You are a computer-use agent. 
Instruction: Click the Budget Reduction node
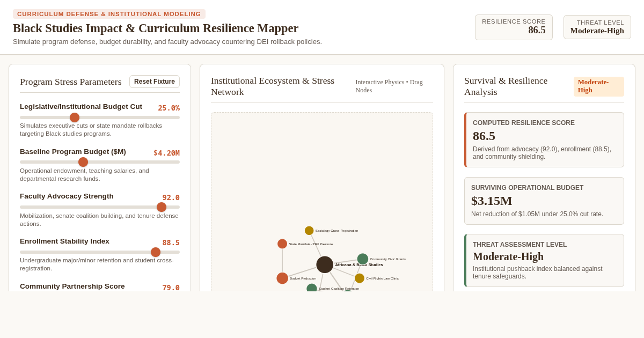(x=282, y=278)
